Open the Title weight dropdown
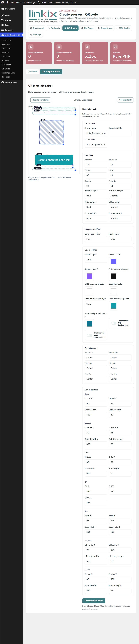139x644 pixels. 96,207
